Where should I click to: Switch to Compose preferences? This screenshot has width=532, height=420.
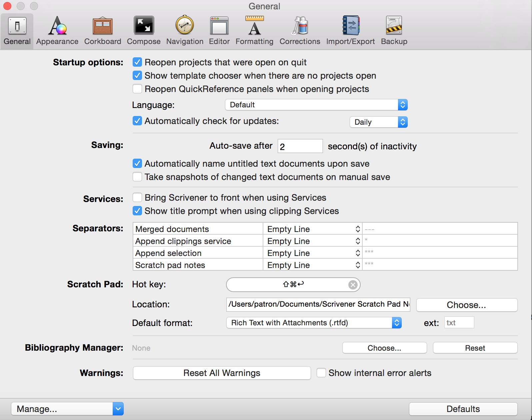click(x=144, y=31)
